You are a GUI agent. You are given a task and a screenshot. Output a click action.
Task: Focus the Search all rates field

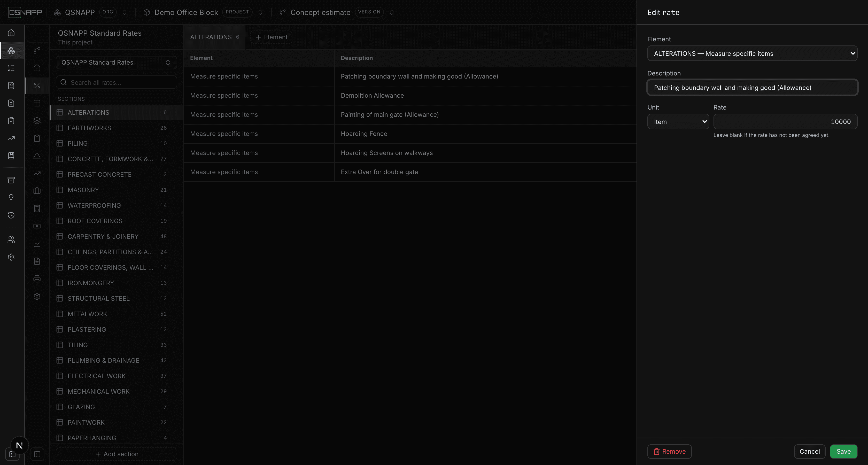[x=116, y=82]
